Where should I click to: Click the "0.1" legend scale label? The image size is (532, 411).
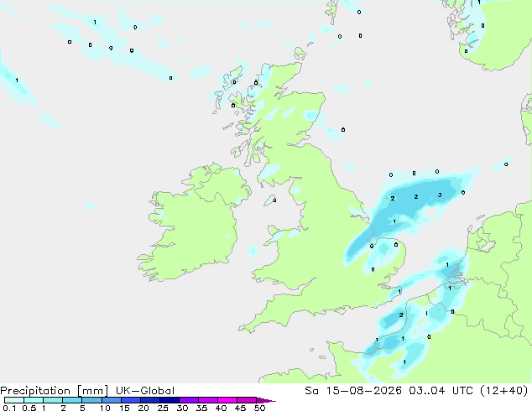9,408
